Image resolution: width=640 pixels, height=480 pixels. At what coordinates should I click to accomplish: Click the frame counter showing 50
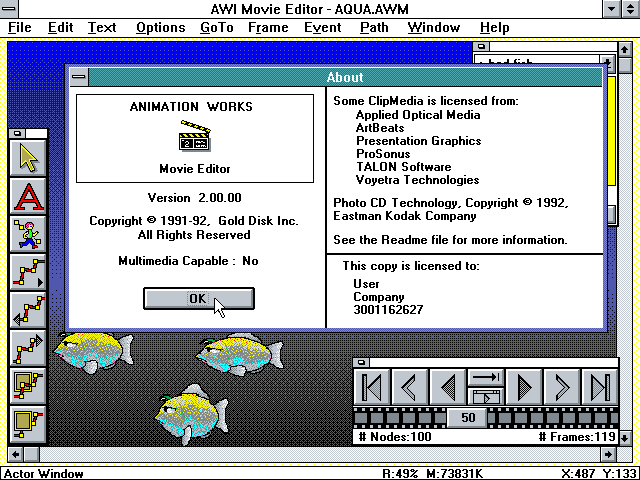[x=468, y=418]
